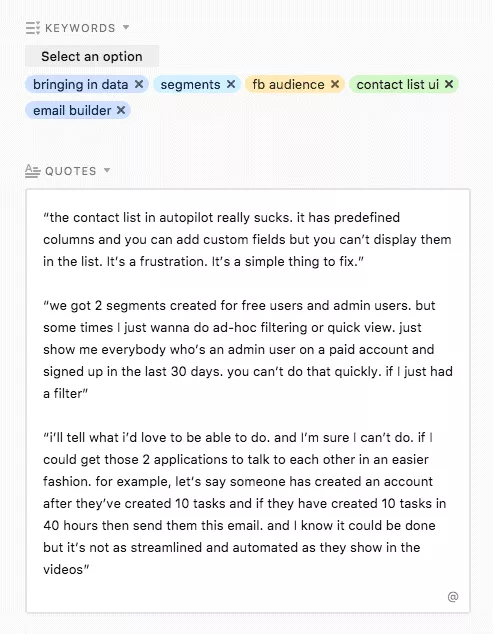Remove the 'bringing in data' tag
493x634 pixels.
(139, 84)
